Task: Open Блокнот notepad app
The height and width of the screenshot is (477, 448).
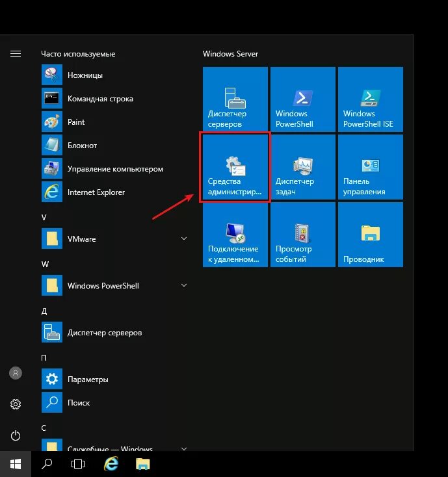Action: coord(114,145)
